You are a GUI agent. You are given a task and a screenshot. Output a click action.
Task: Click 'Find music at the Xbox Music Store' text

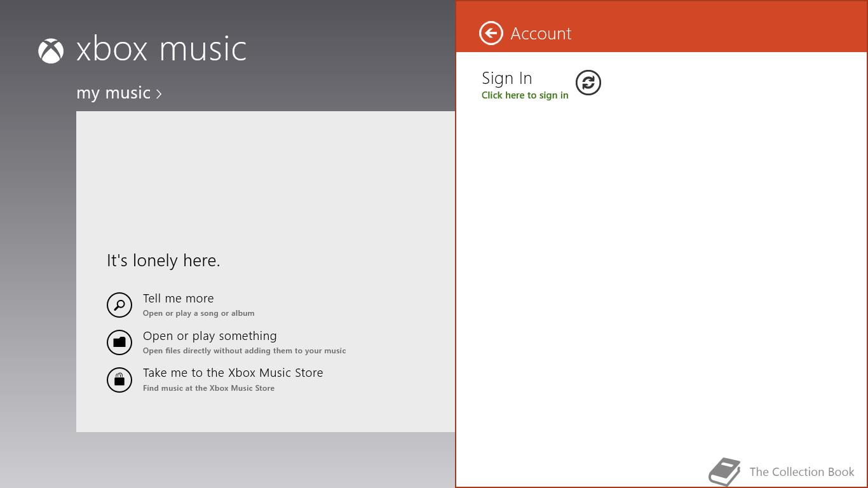pos(208,388)
